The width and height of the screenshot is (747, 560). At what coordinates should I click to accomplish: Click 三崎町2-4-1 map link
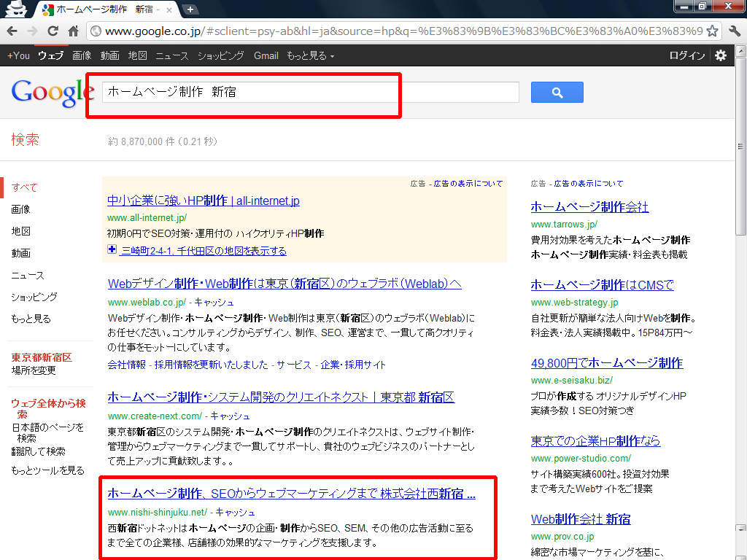click(x=204, y=251)
